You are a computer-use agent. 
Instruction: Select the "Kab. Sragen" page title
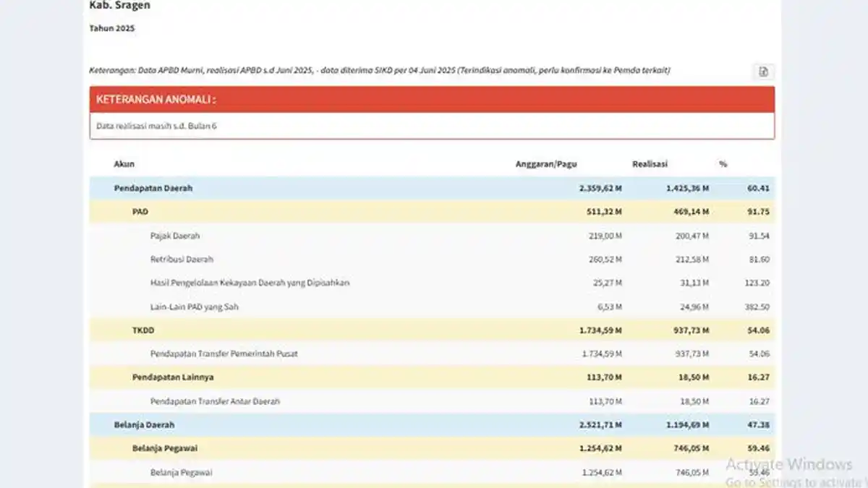pyautogui.click(x=119, y=5)
